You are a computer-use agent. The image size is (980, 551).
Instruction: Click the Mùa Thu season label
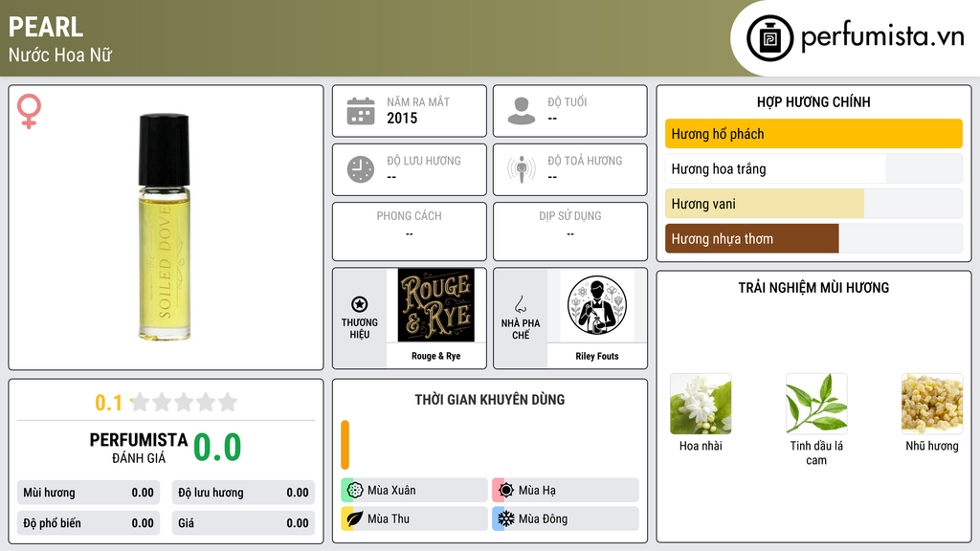click(x=389, y=518)
